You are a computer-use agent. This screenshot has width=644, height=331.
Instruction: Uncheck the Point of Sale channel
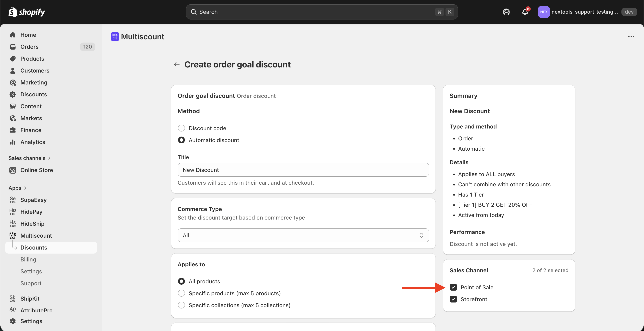point(453,287)
